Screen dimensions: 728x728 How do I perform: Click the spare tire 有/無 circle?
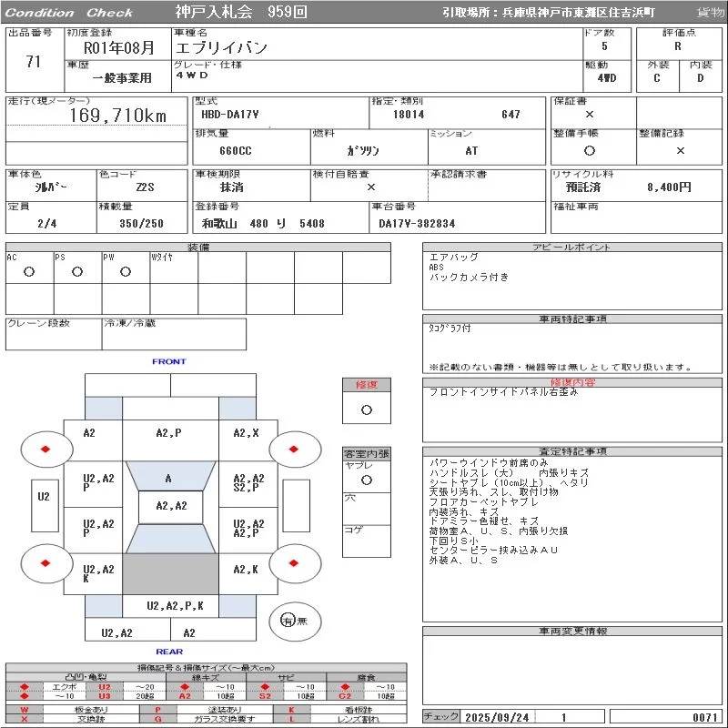click(x=288, y=621)
